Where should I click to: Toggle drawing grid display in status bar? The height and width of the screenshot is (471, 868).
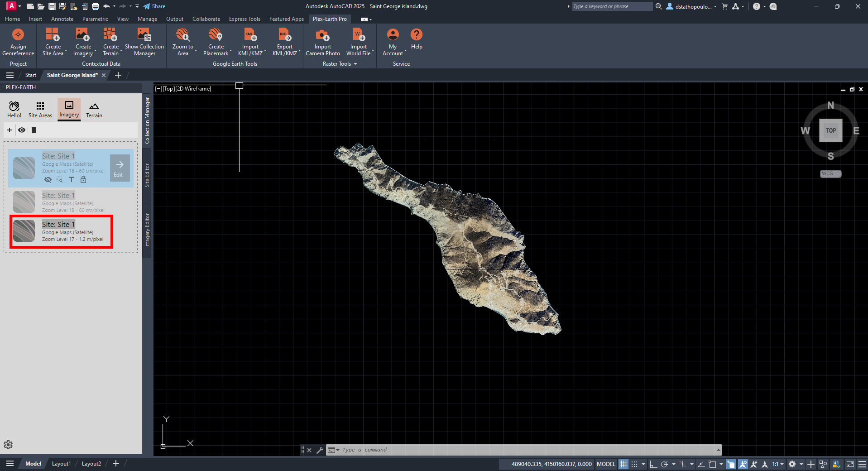click(x=623, y=464)
